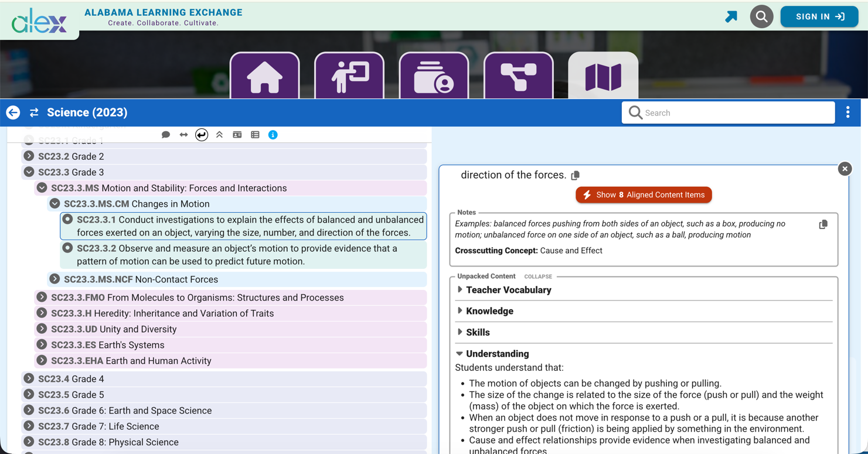Toggle the circled return-arrow wrap icon

point(202,135)
